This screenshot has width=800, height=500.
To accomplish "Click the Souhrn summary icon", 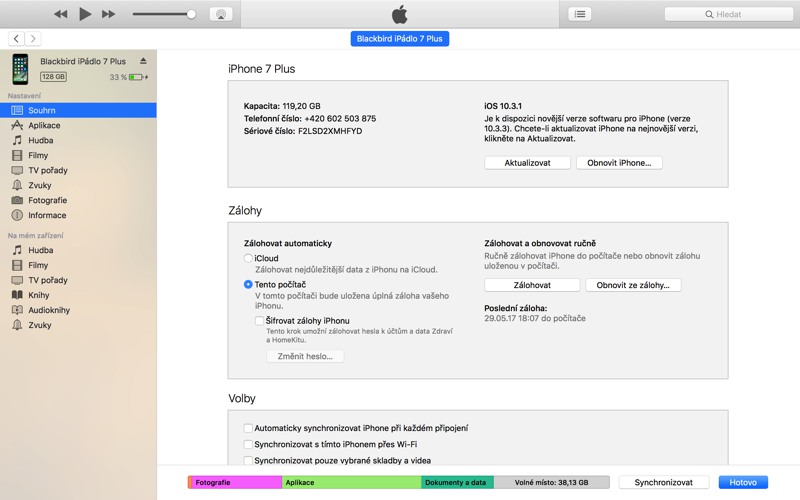I will click(17, 110).
